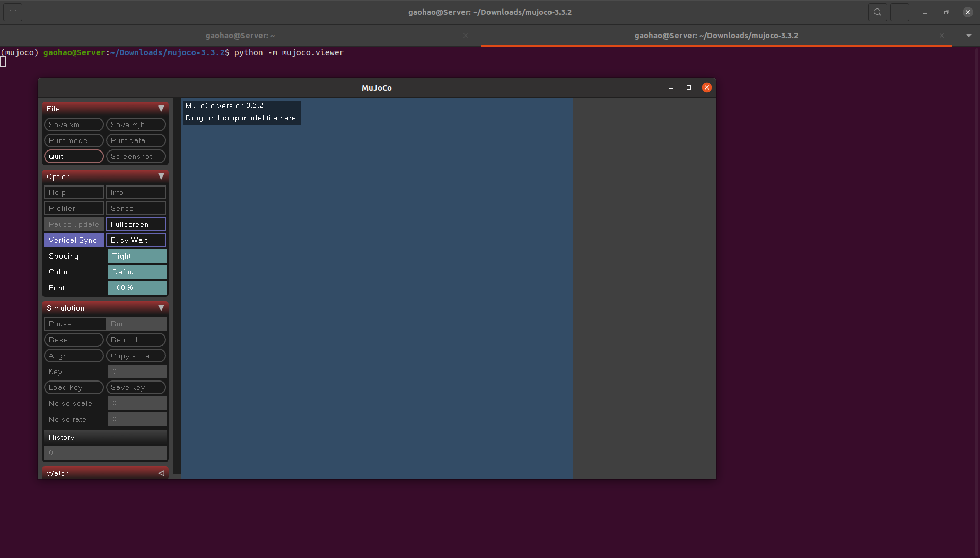Expand the Watch section
This screenshot has width=980, height=558.
(161, 473)
